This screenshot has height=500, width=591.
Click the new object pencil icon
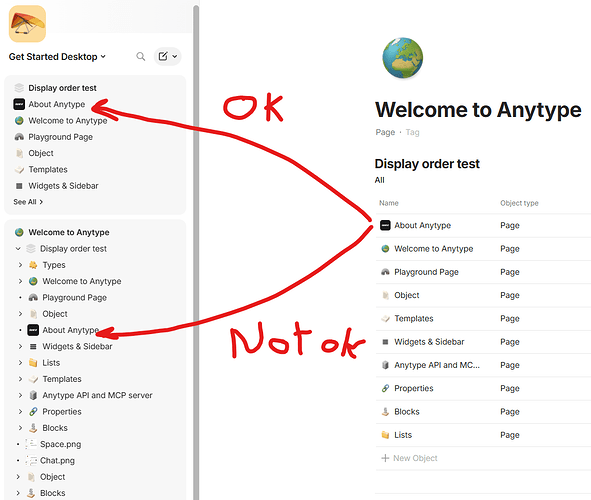click(163, 57)
